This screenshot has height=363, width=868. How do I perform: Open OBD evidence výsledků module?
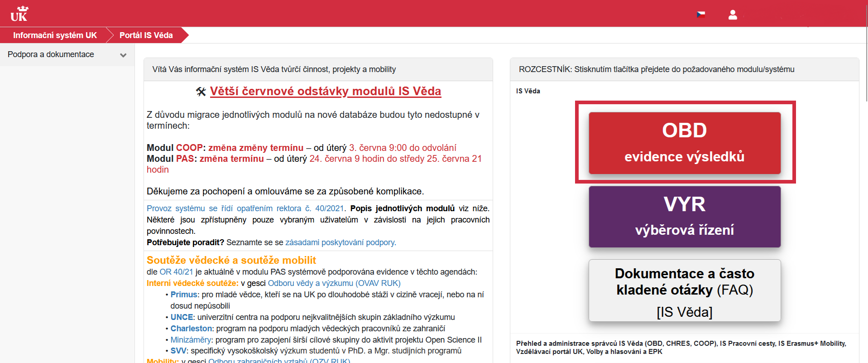[x=685, y=143]
